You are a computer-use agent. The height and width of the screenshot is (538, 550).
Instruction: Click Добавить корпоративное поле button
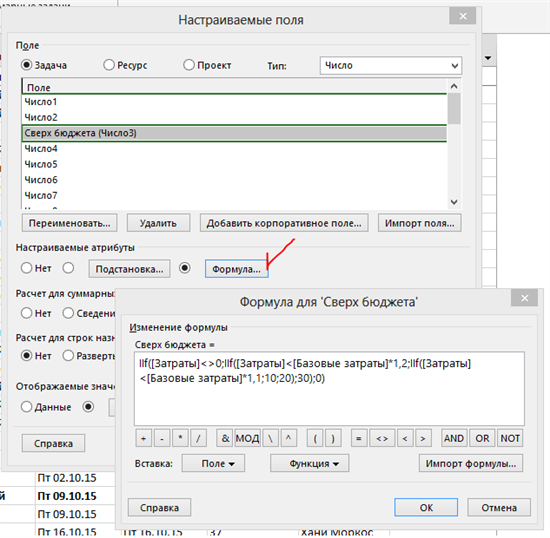pos(284,223)
